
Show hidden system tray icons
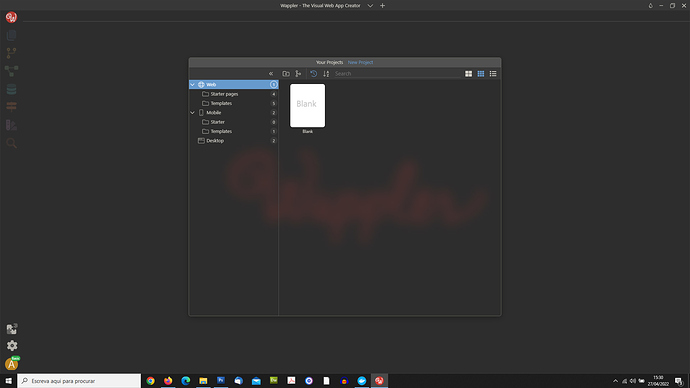[x=615, y=381]
